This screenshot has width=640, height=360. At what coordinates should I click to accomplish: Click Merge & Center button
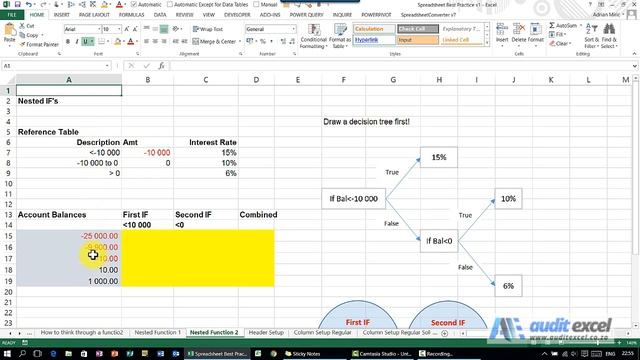pos(214,42)
